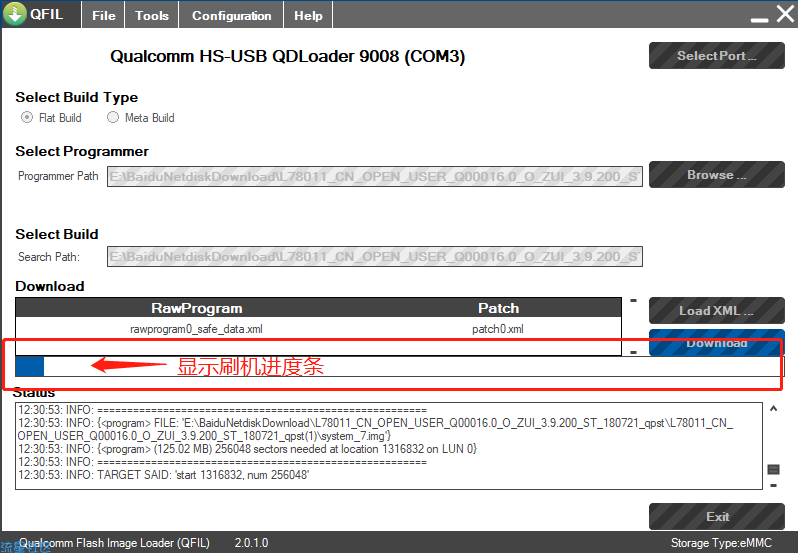Screen dimensions: 798x553
Task: Click the version 2.0.1.0 status text
Action: pos(251,543)
